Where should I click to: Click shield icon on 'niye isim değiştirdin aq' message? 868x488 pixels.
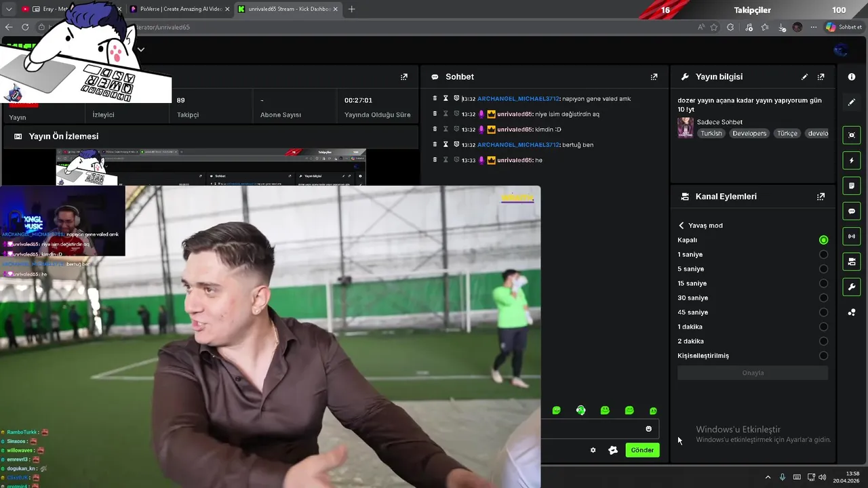[x=456, y=114]
